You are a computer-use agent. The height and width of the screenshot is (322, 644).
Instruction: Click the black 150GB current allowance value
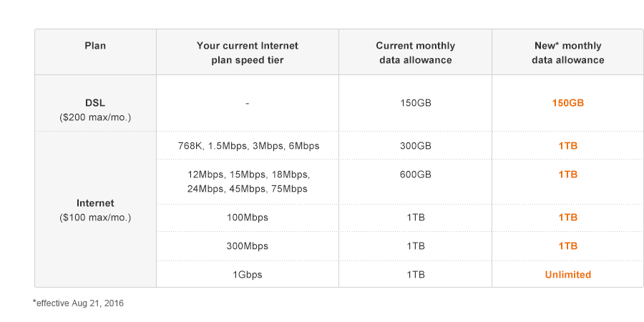click(x=415, y=103)
